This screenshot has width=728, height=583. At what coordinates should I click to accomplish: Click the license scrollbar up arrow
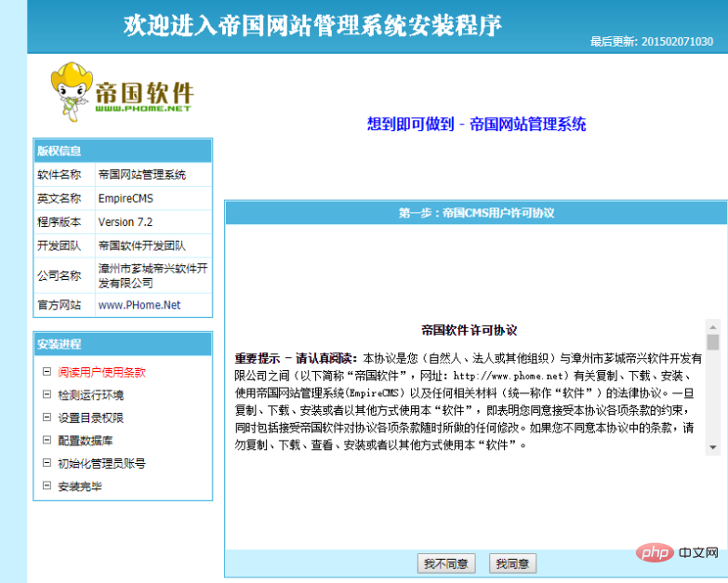point(712,327)
